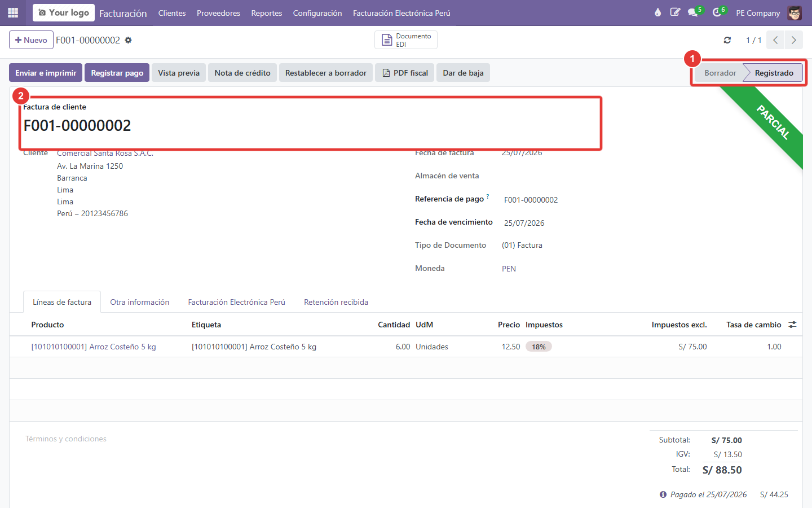This screenshot has width=812, height=508.
Task: Open the PE Company switcher
Action: click(x=758, y=13)
